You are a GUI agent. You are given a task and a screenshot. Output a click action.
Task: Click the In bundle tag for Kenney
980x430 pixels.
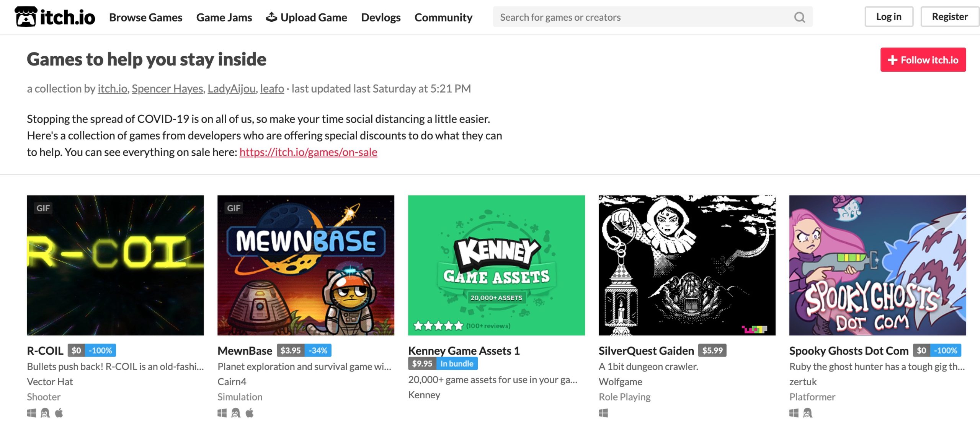tap(457, 363)
